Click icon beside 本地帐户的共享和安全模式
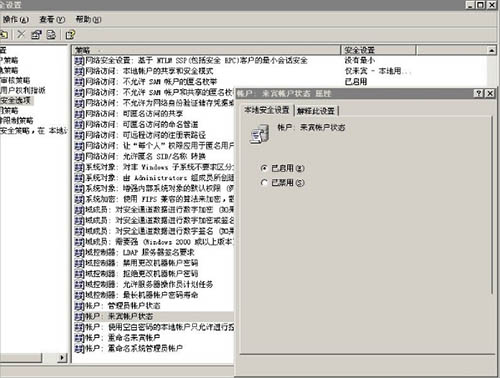The width and height of the screenshot is (500, 378). [x=79, y=71]
